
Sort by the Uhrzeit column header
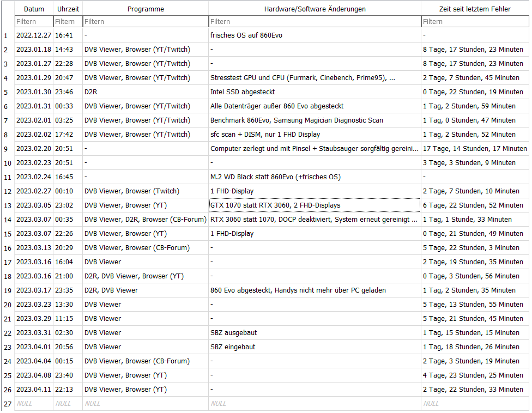(x=68, y=9)
